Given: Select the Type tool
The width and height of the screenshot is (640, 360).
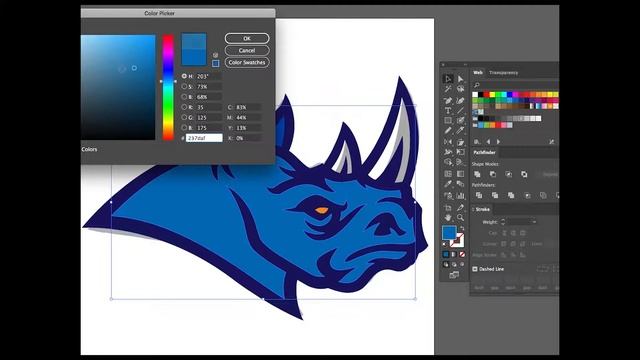Looking at the screenshot, I should coord(448,110).
